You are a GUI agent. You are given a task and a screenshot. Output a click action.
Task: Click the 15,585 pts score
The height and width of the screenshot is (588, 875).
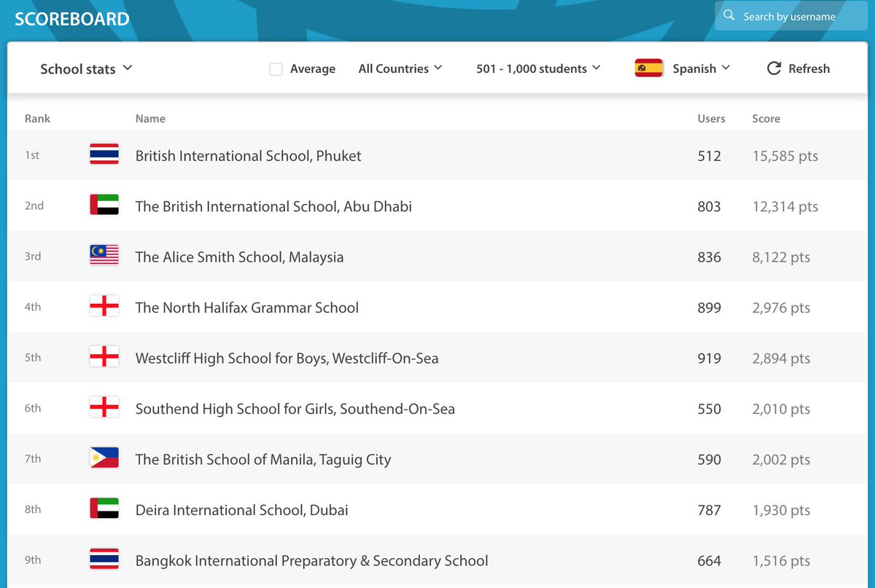785,156
